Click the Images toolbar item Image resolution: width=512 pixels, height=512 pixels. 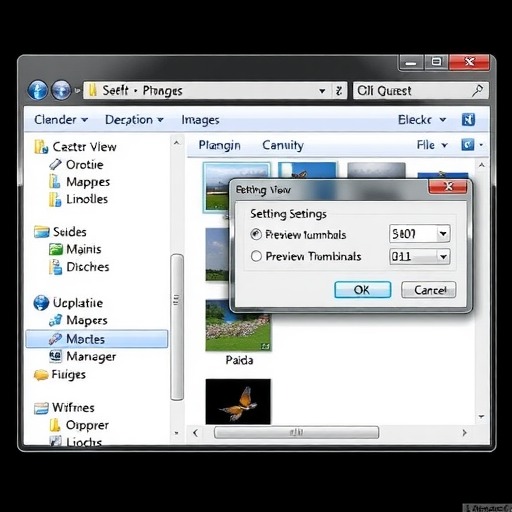(x=200, y=120)
